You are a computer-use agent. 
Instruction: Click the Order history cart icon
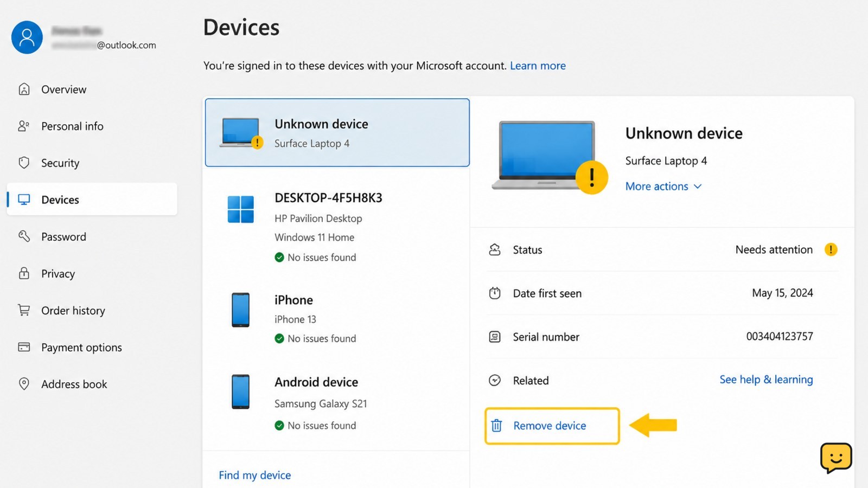click(x=24, y=310)
